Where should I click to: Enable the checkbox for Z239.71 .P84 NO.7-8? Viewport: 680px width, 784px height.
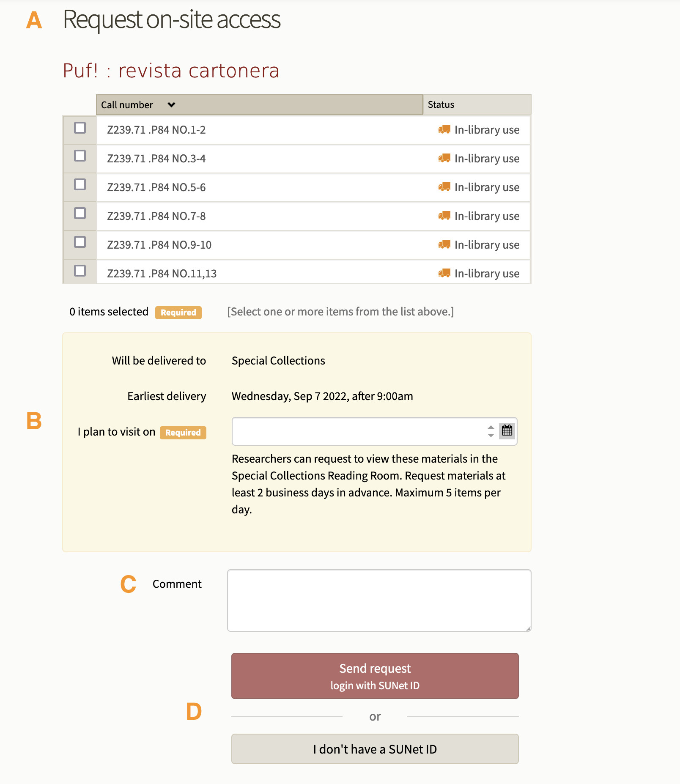click(80, 213)
